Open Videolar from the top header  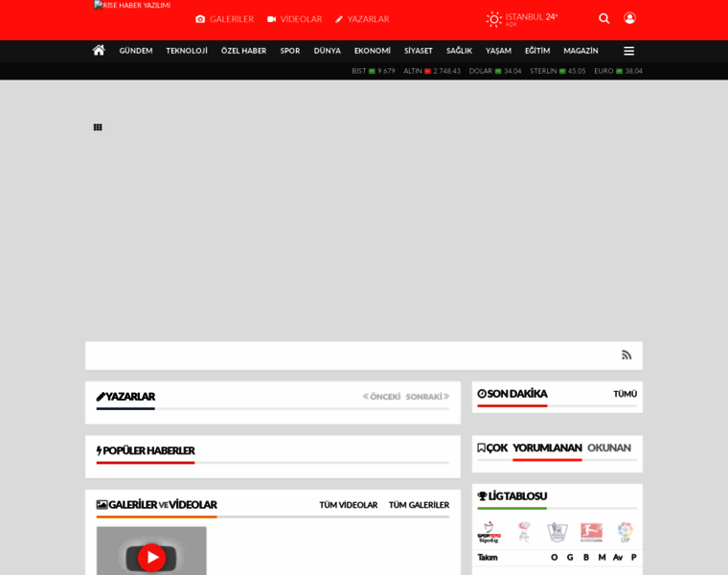point(295,19)
